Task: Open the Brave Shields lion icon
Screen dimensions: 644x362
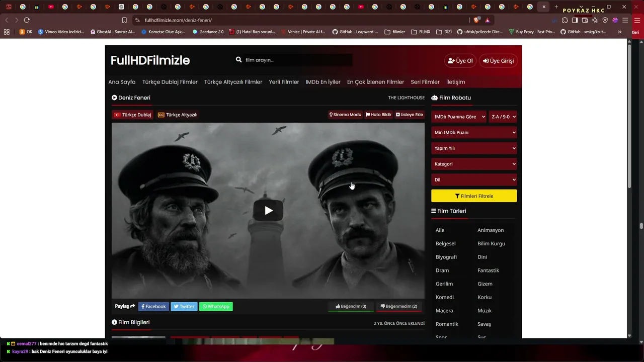Action: click(476, 20)
